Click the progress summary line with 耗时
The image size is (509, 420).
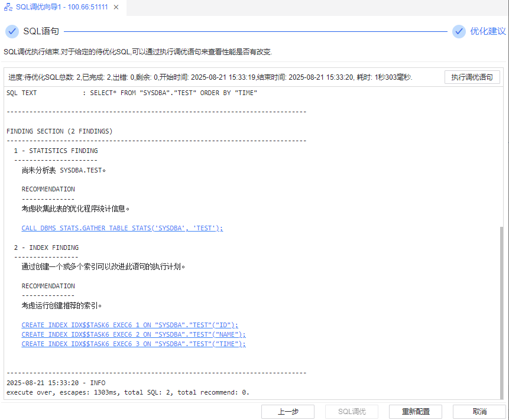(210, 77)
